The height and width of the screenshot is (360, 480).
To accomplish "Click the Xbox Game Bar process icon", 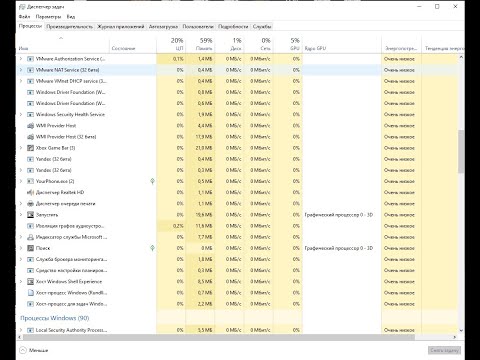I will tap(30, 148).
